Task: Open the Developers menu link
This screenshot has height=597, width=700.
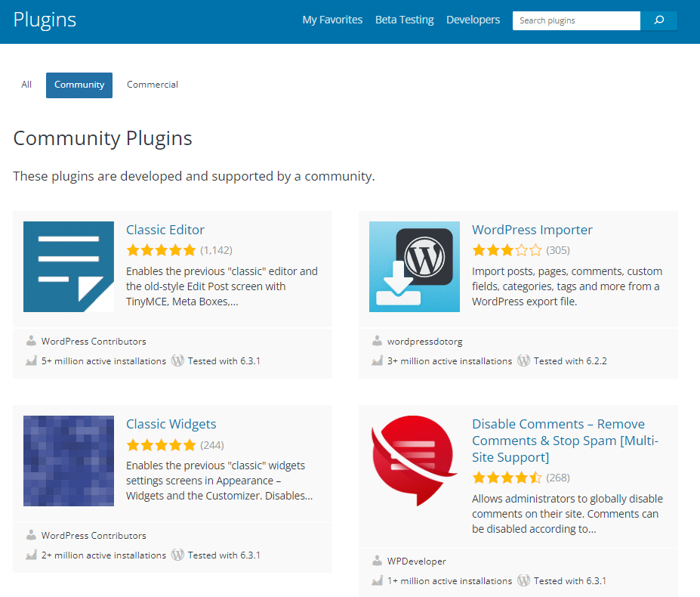Action: pyautogui.click(x=473, y=20)
